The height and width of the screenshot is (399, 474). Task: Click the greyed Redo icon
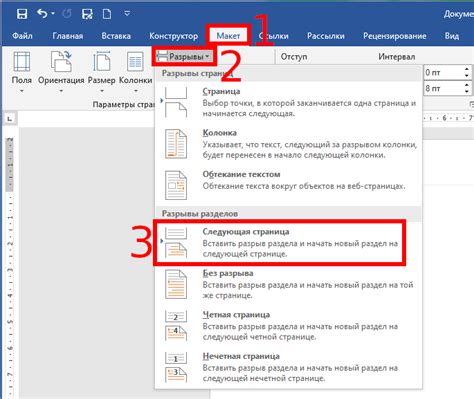(x=67, y=14)
